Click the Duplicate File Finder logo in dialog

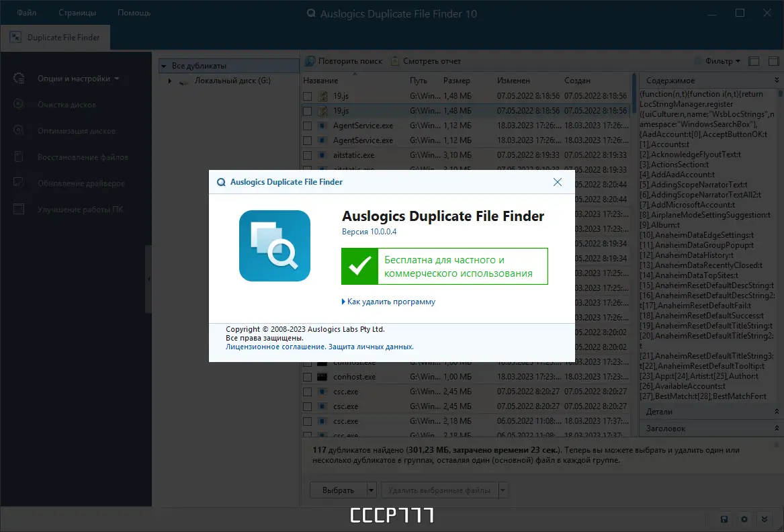point(275,245)
